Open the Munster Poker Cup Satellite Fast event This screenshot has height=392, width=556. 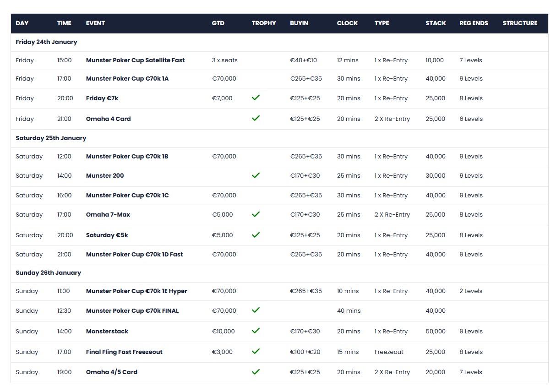pos(135,60)
